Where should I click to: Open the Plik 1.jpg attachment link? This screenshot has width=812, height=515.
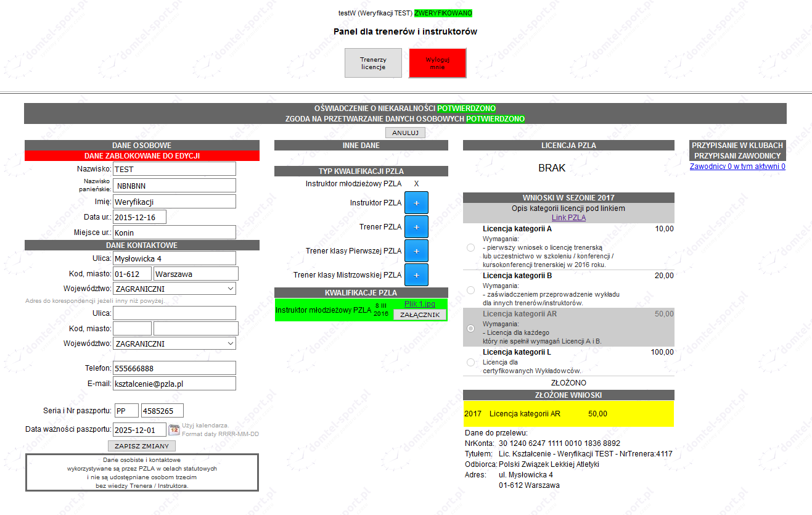coord(420,304)
